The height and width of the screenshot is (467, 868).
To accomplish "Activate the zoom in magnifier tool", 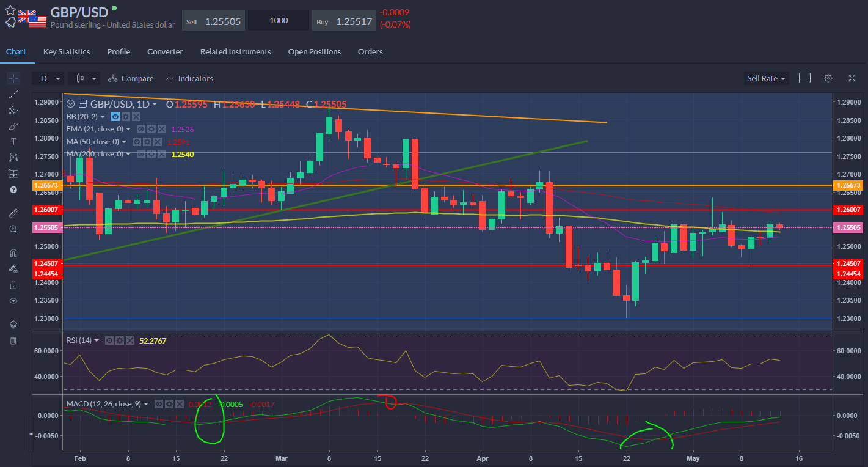I will [x=13, y=229].
